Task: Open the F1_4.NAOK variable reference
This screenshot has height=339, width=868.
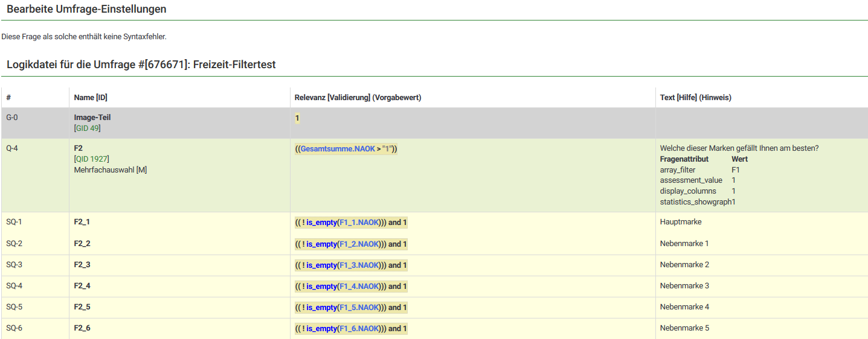Action: tap(359, 287)
